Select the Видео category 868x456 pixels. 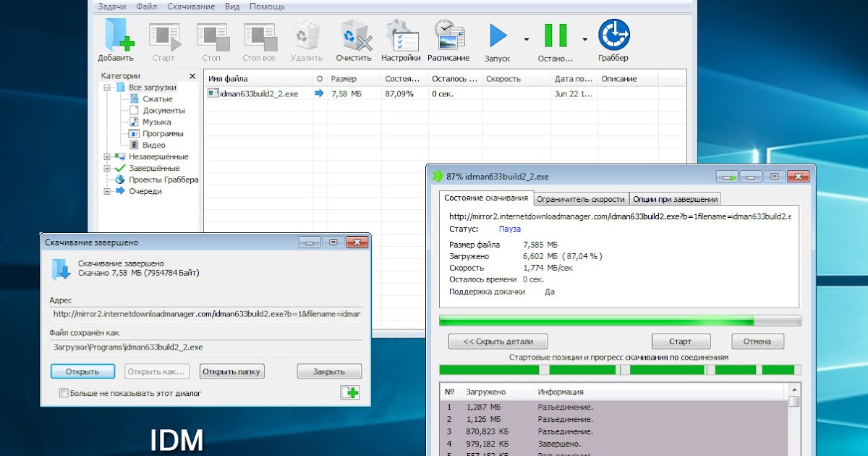click(153, 145)
